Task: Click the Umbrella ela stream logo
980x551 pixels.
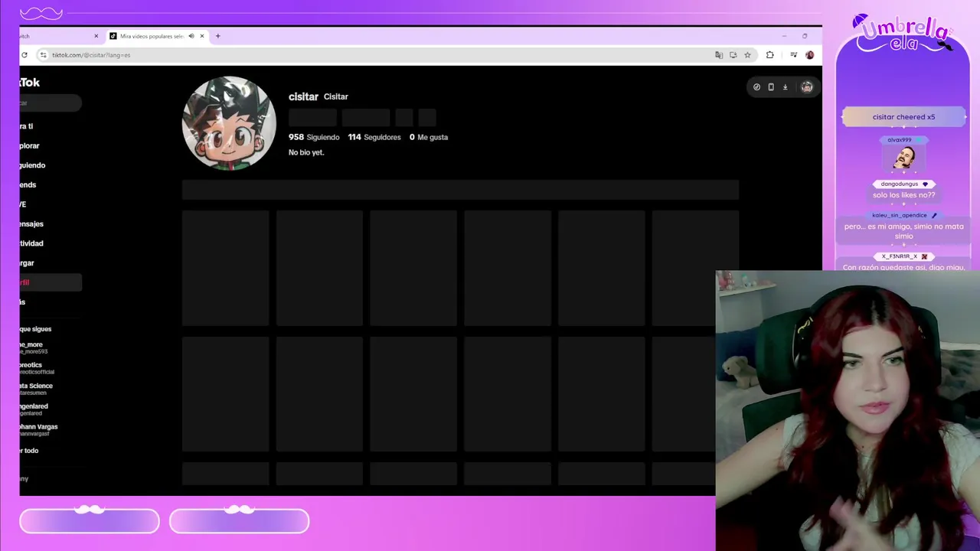Action: (903, 34)
